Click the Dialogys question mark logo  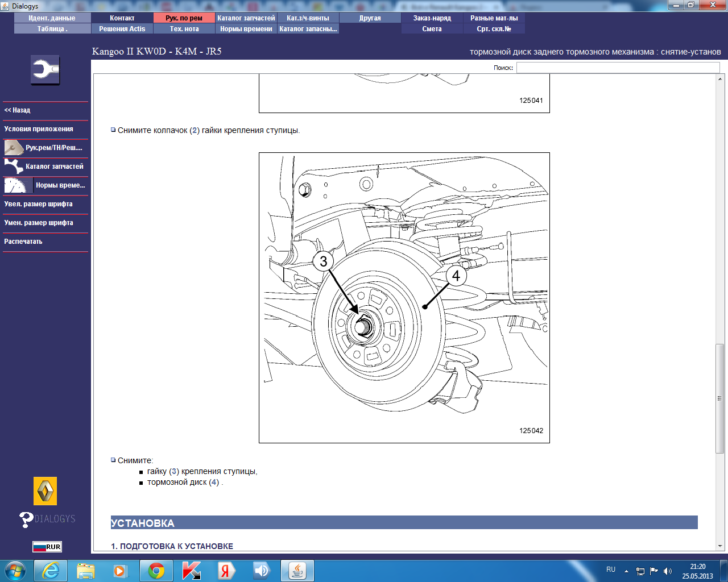[x=47, y=519]
